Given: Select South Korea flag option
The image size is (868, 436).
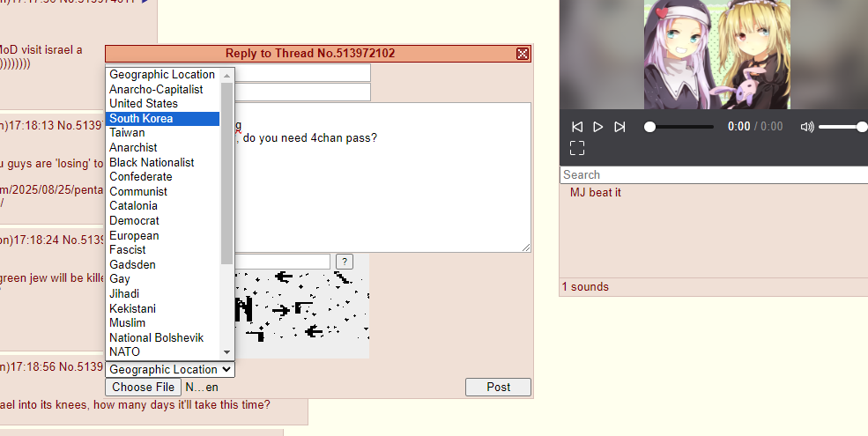Looking at the screenshot, I should pos(163,118).
